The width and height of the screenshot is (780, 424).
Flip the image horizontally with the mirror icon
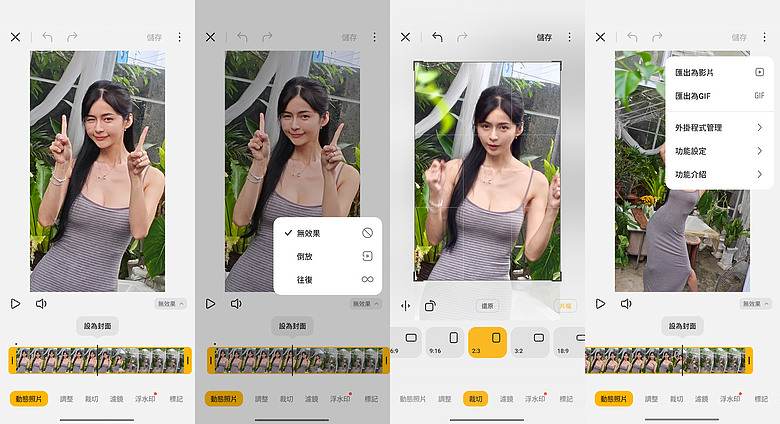[x=405, y=306]
